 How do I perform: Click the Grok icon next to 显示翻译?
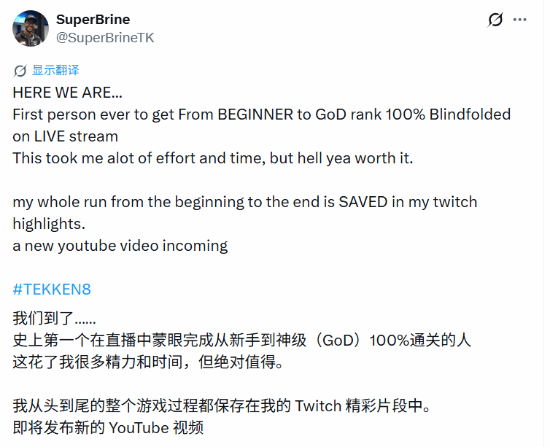pyautogui.click(x=20, y=71)
